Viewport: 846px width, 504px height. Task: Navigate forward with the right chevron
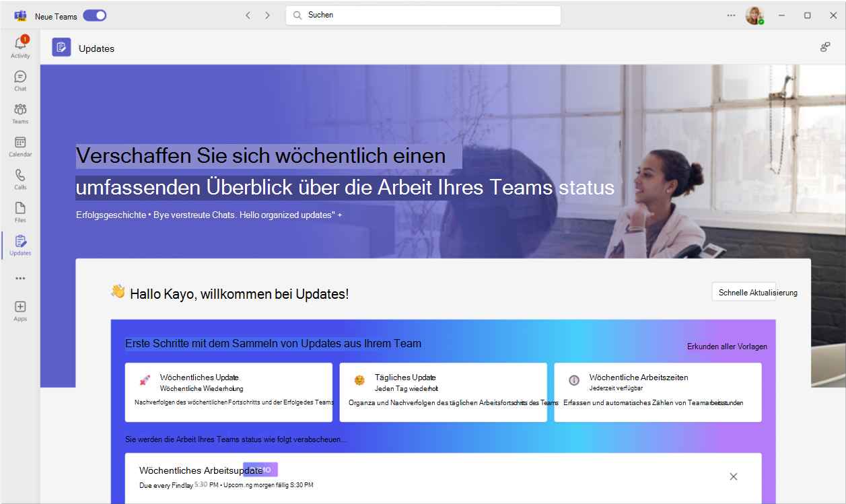(267, 15)
